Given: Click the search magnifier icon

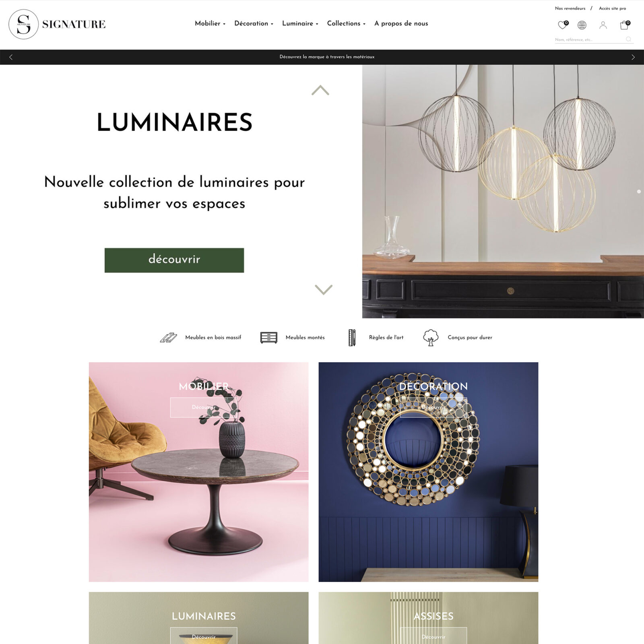Looking at the screenshot, I should (x=628, y=39).
